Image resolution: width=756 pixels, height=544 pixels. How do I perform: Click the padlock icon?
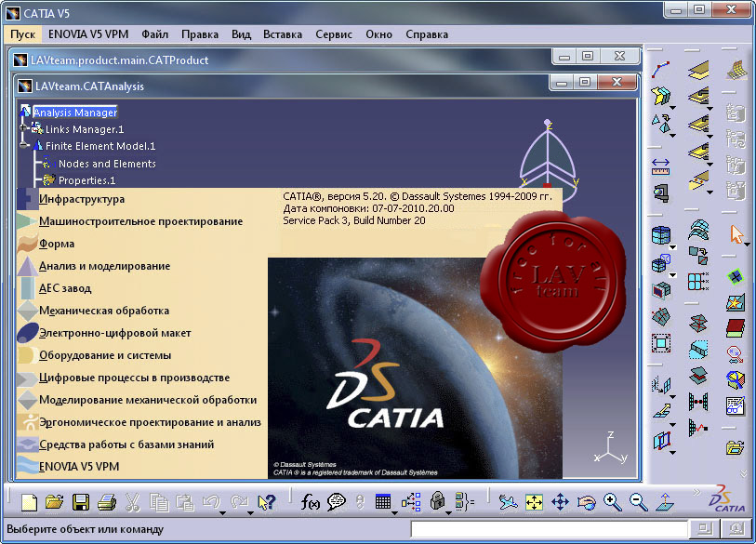[x=437, y=501]
